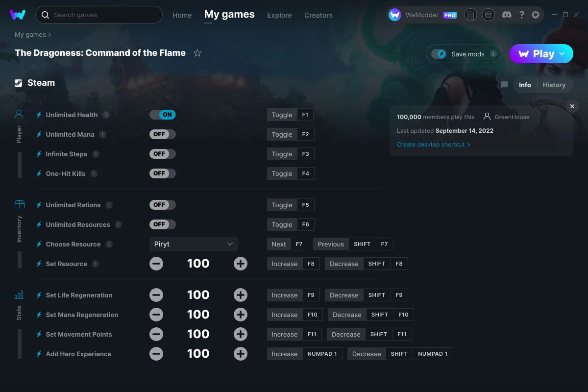Click the Steam platform icon

tap(19, 83)
